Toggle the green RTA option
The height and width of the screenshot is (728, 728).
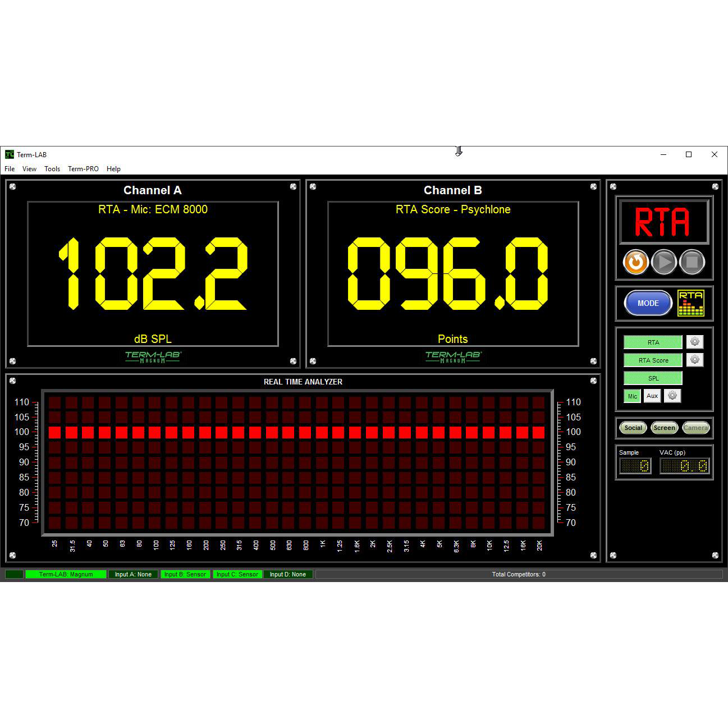pos(653,342)
